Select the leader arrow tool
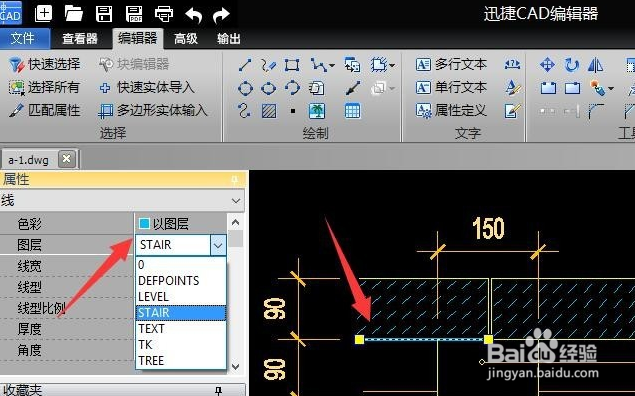 (x=353, y=88)
